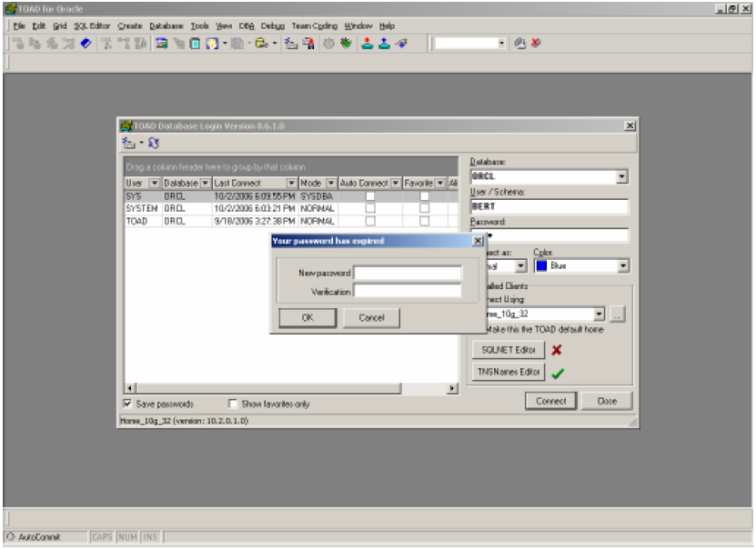Click Cancel in the password expired dialog
This screenshot has width=756, height=549.
coord(371,318)
